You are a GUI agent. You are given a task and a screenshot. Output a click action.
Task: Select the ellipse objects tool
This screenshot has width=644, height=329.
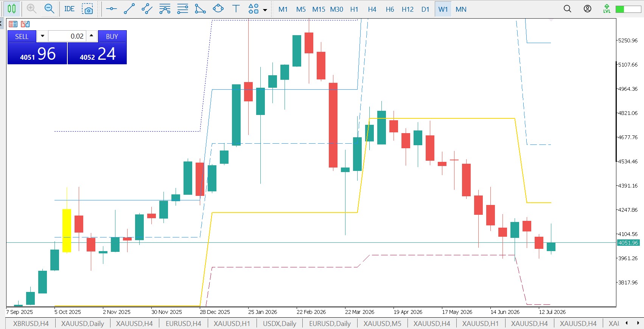(218, 9)
